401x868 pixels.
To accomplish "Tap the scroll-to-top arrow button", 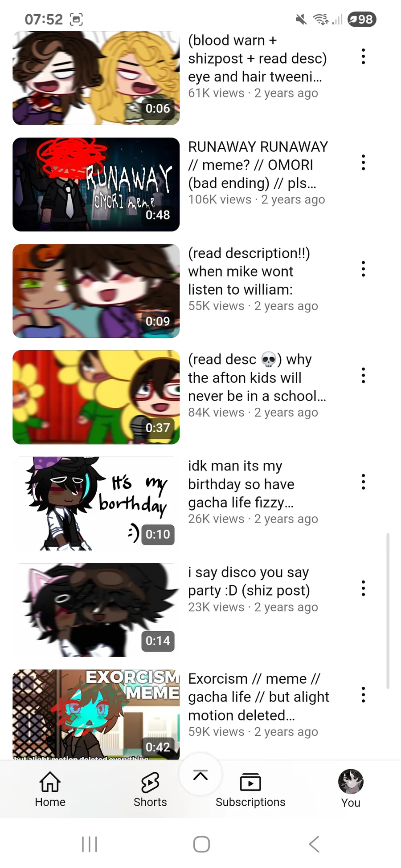I will click(x=200, y=775).
